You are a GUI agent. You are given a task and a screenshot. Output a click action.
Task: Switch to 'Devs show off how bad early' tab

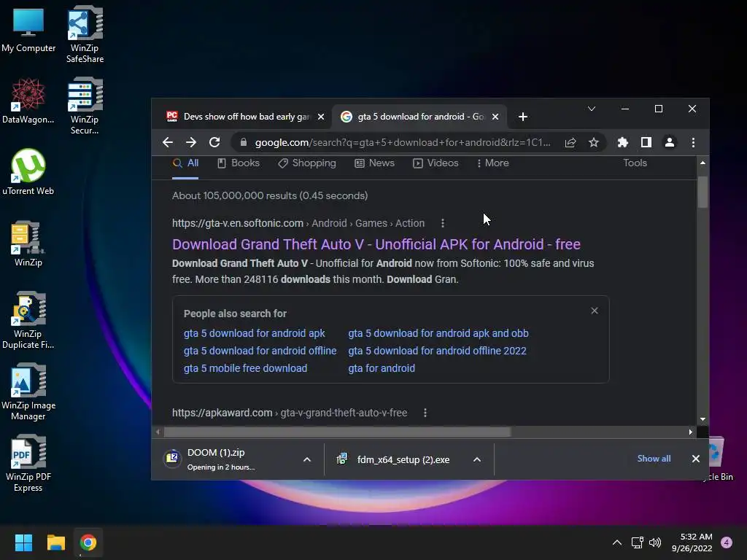(x=239, y=117)
